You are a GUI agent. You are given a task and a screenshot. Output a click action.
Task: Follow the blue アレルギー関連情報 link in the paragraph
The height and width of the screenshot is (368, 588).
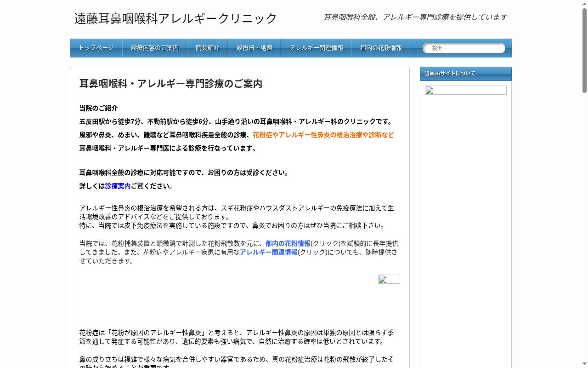[269, 252]
